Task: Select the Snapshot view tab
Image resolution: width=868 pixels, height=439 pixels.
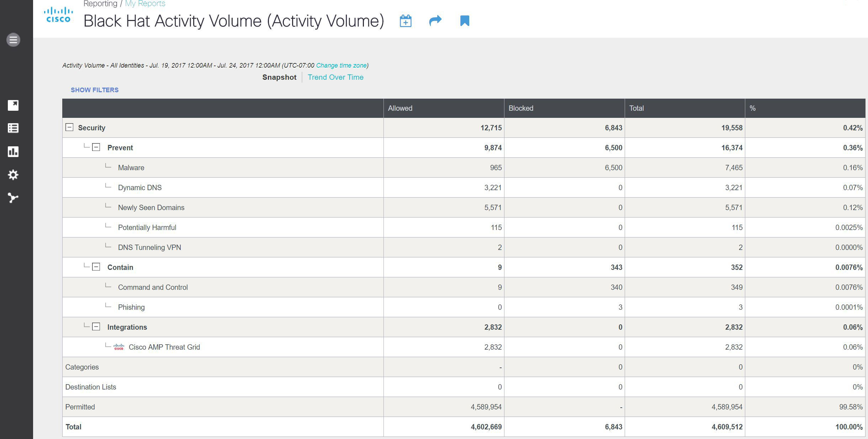Action: 279,77
